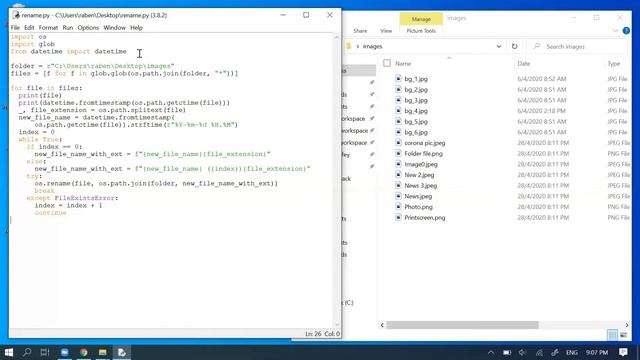Select the Image0.jpeg file icon
The width and height of the screenshot is (640, 360).
[398, 164]
